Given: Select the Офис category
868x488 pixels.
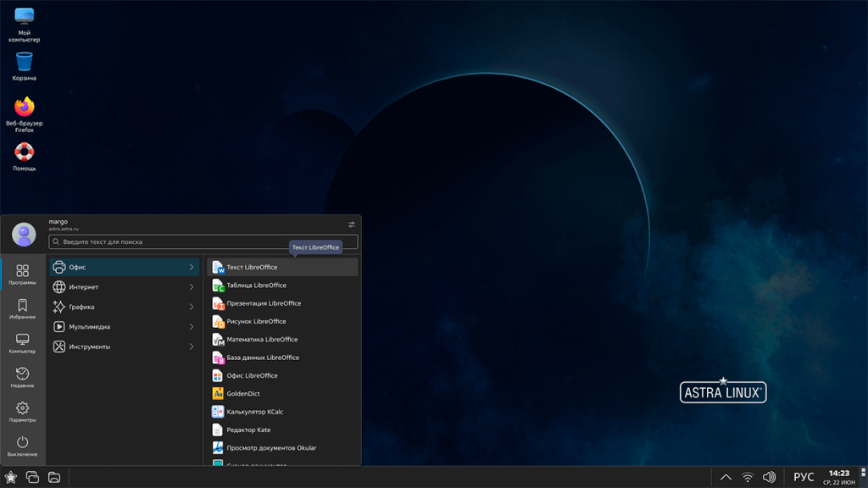Looking at the screenshot, I should (124, 267).
